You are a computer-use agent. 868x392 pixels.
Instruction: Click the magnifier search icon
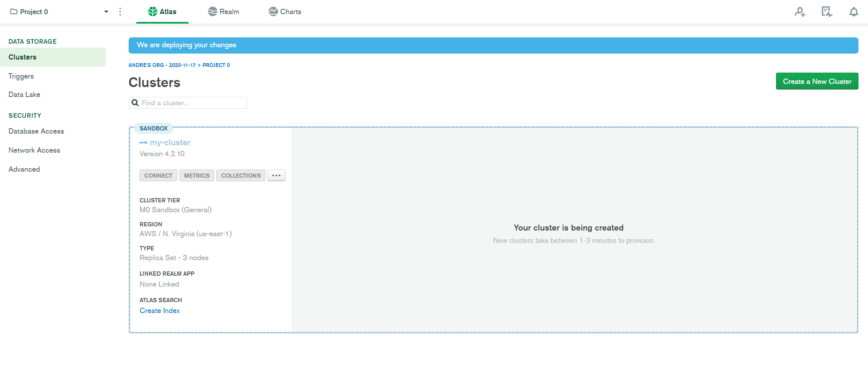pos(135,103)
